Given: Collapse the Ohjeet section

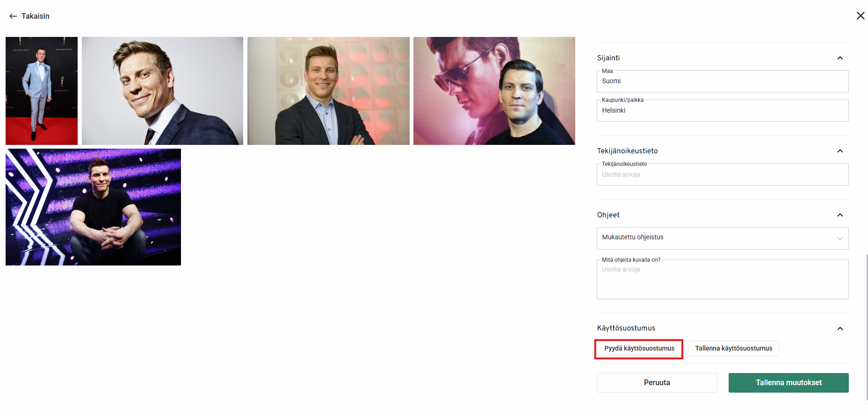Looking at the screenshot, I should [839, 215].
